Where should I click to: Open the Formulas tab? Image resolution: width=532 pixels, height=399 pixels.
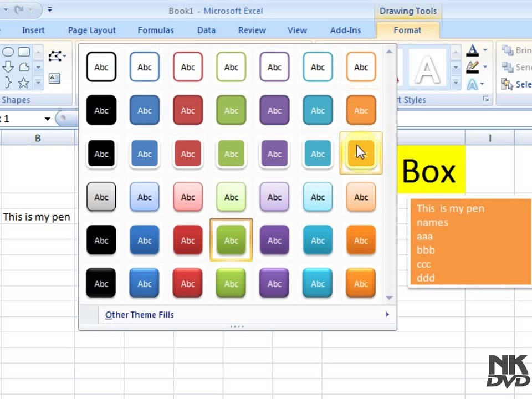[x=155, y=30]
